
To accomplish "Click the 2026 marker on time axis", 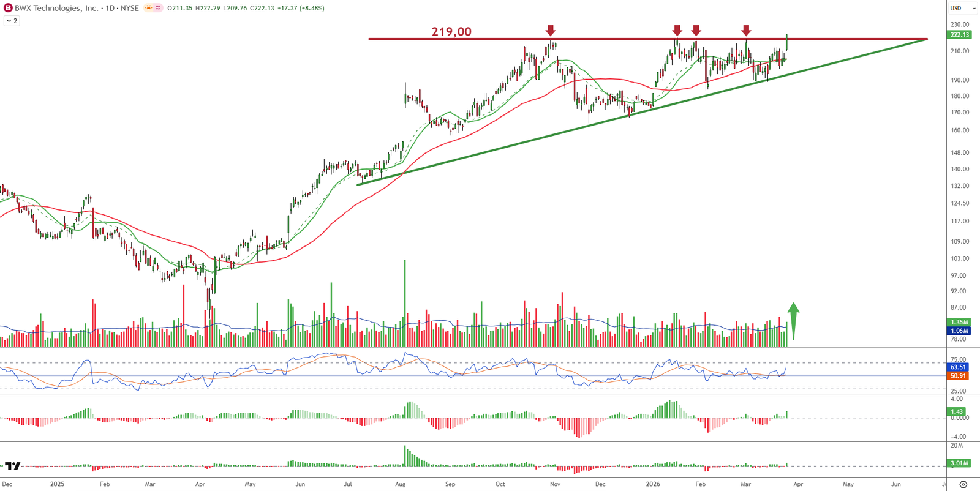I will [x=653, y=484].
